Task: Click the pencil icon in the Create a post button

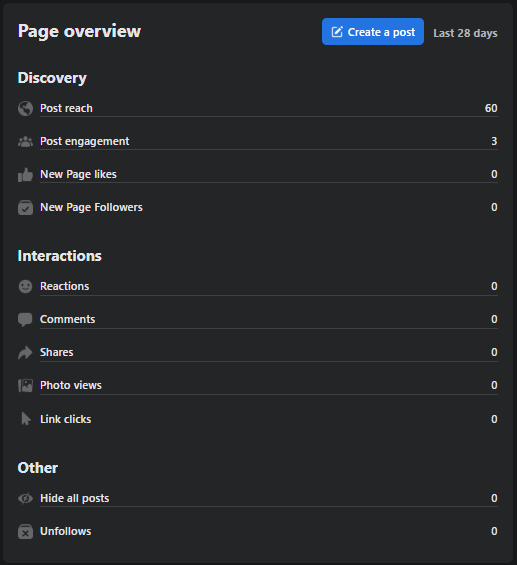Action: tap(337, 32)
